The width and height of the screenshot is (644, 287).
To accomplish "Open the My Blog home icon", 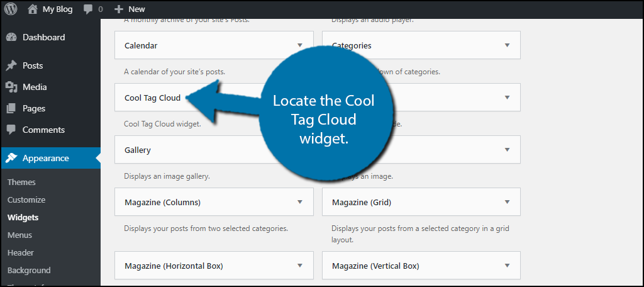I will (x=33, y=9).
